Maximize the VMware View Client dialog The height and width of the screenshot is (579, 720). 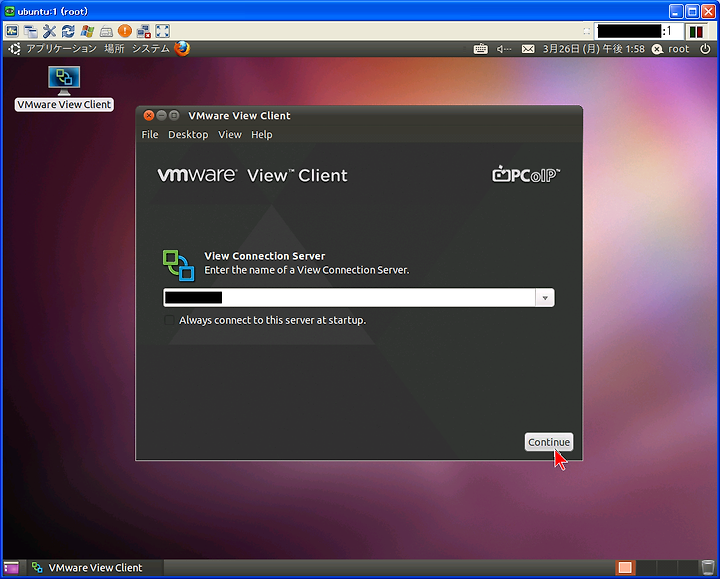[174, 115]
